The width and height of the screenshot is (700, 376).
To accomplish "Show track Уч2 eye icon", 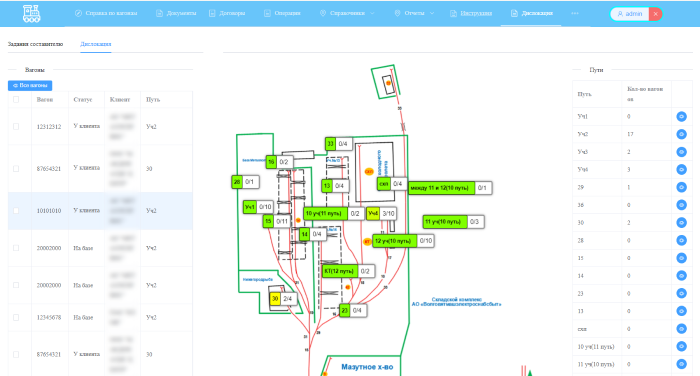I will (681, 134).
